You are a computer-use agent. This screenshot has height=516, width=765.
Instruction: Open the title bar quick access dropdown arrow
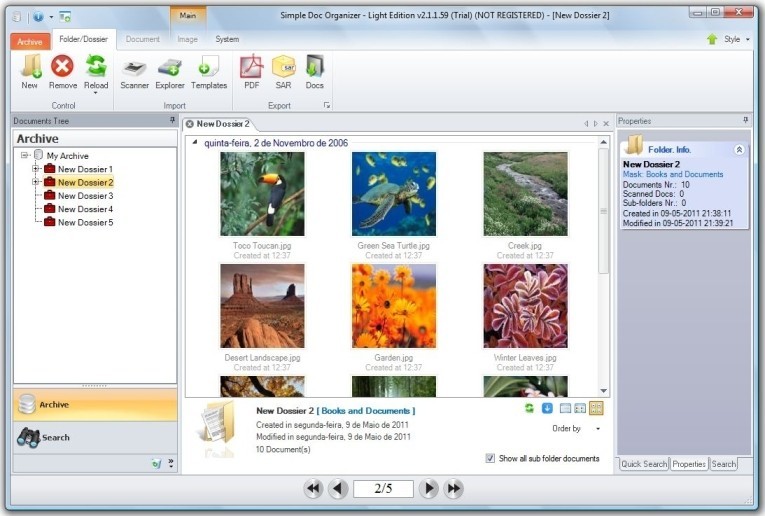point(51,18)
